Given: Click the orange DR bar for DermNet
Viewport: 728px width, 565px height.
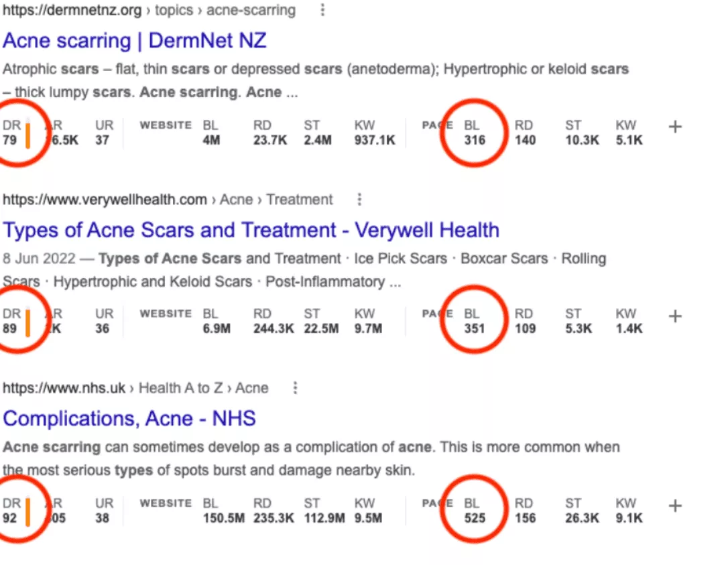Looking at the screenshot, I should click(28, 134).
